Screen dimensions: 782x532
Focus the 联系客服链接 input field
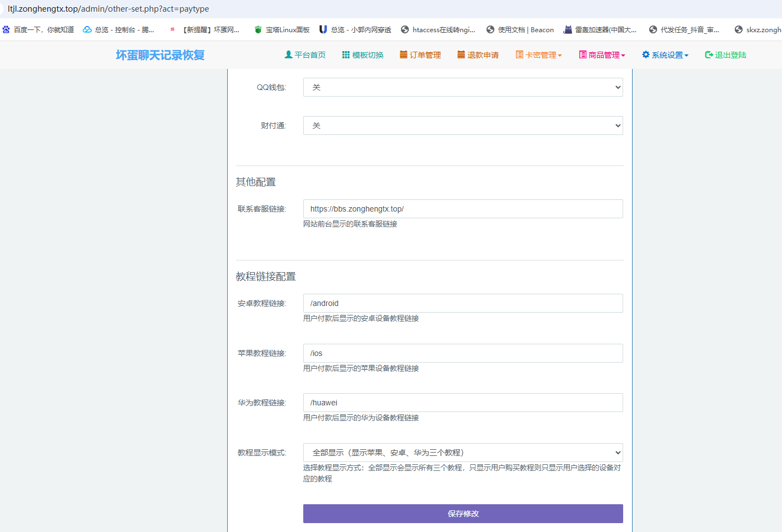[x=463, y=209]
